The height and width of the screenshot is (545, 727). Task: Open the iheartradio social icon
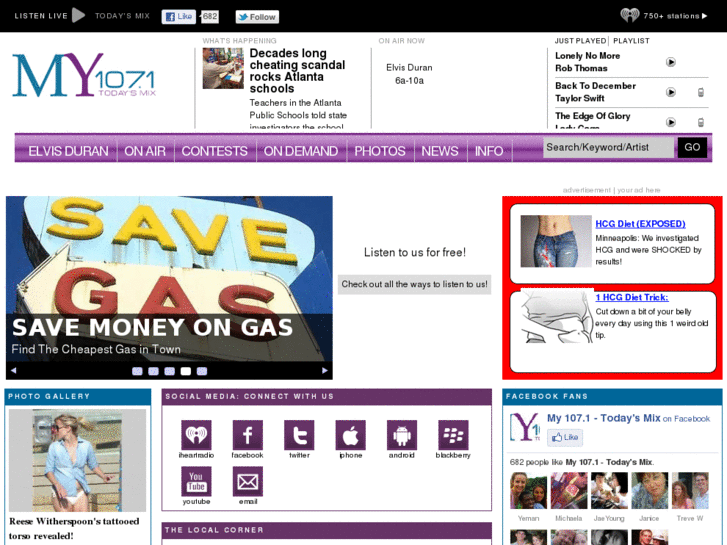pos(196,435)
